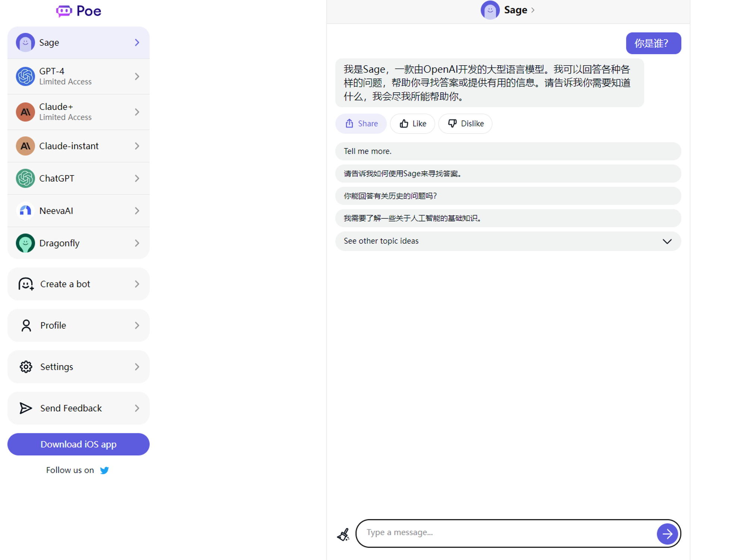Image resolution: width=745 pixels, height=560 pixels.
Task: Click the thumbs-down icon
Action: (x=452, y=124)
